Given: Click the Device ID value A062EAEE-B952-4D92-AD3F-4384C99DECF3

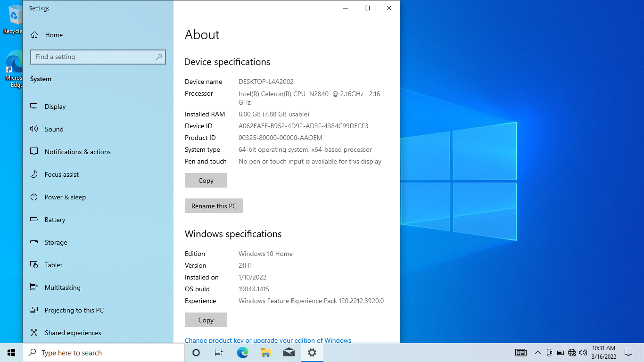Looking at the screenshot, I should tap(304, 126).
